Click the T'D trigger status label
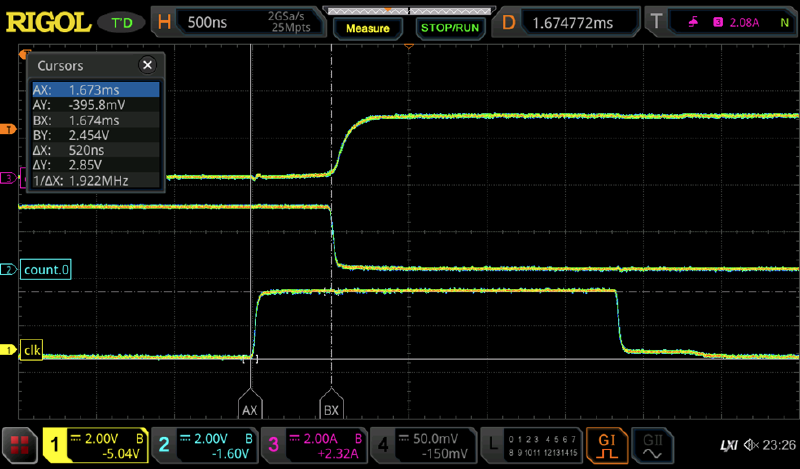This screenshot has width=800, height=469. pyautogui.click(x=122, y=22)
